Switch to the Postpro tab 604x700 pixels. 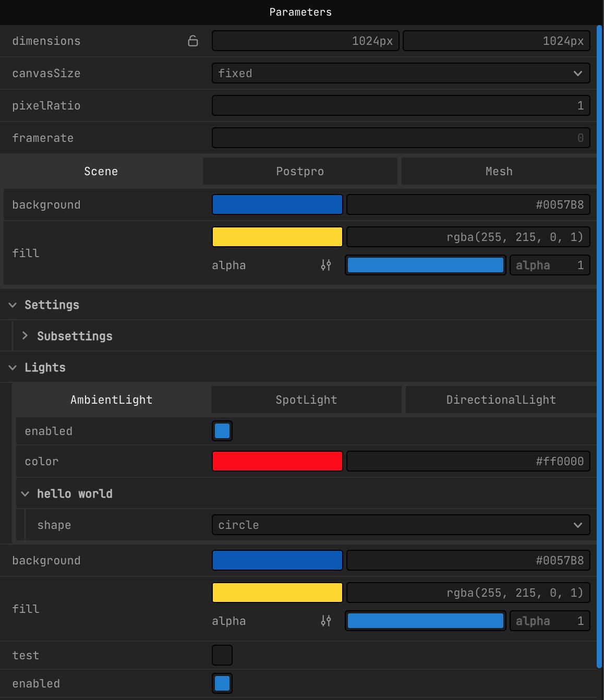point(300,171)
